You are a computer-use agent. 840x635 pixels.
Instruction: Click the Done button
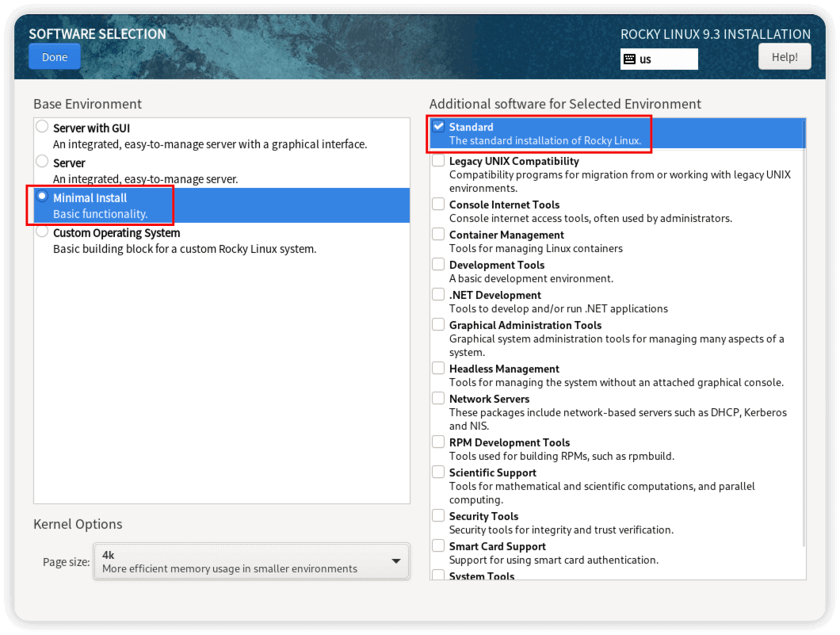pyautogui.click(x=54, y=57)
